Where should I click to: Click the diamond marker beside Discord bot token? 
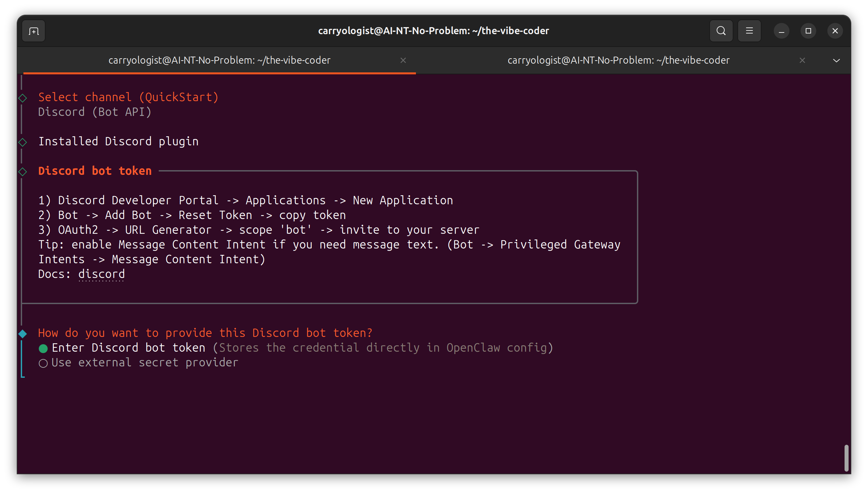pos(23,172)
